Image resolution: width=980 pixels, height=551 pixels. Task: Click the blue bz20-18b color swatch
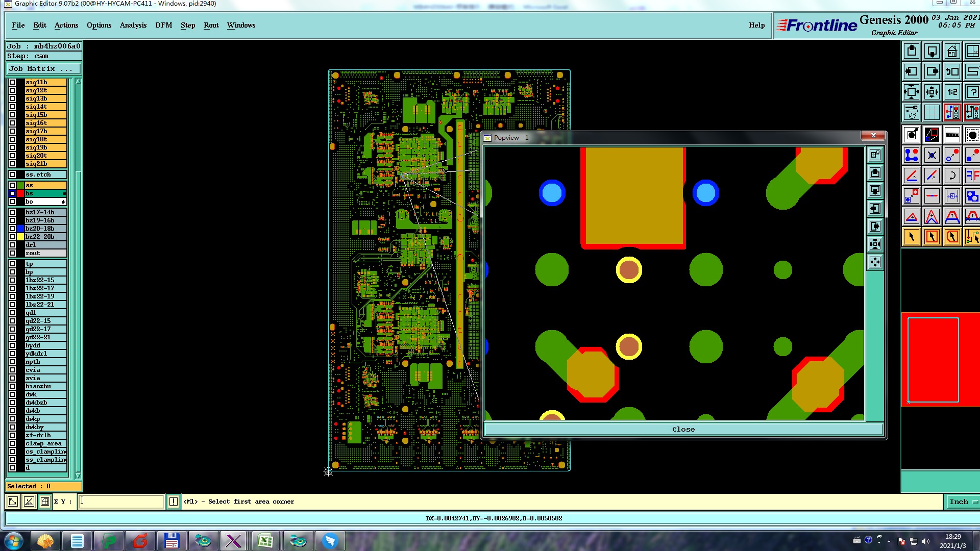coord(20,229)
